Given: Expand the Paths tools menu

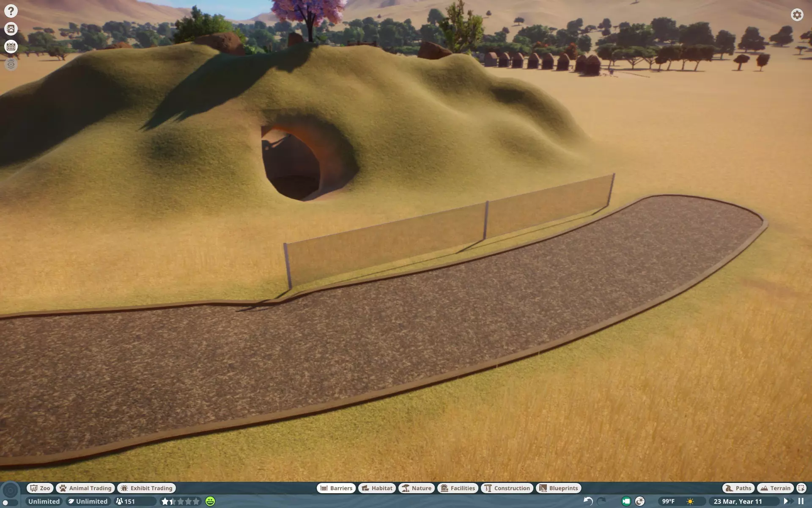Looking at the screenshot, I should (x=738, y=488).
